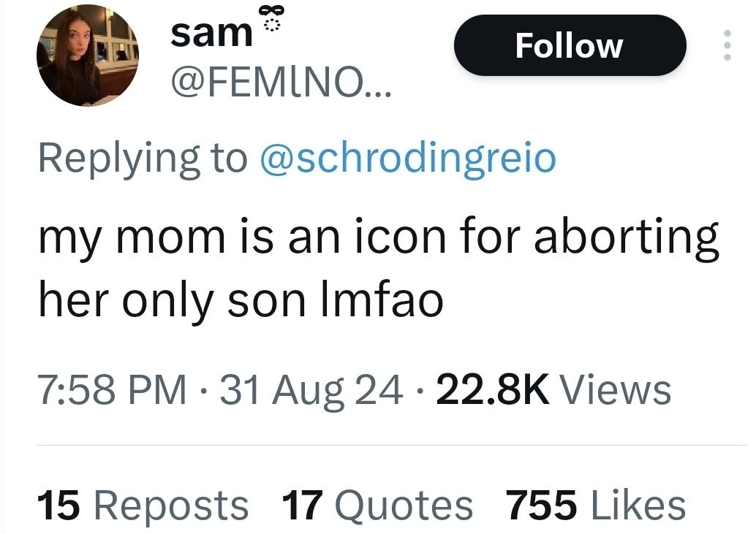Click the 'Replying to' label
This screenshot has height=534, width=756.
[143, 159]
